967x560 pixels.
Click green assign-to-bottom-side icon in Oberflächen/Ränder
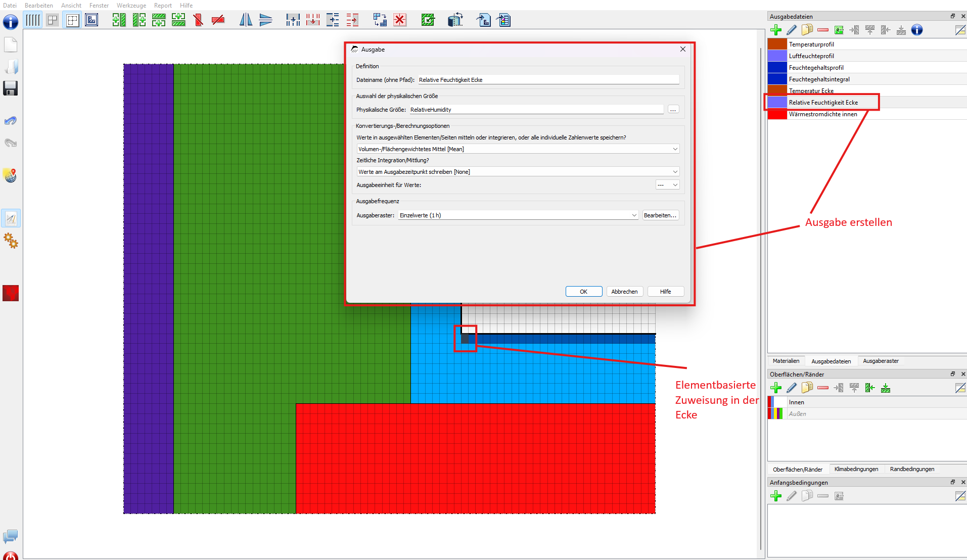coord(886,388)
